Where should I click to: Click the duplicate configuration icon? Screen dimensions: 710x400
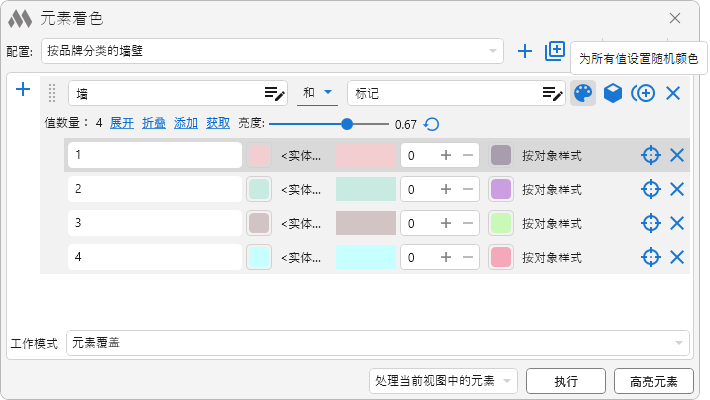[555, 51]
